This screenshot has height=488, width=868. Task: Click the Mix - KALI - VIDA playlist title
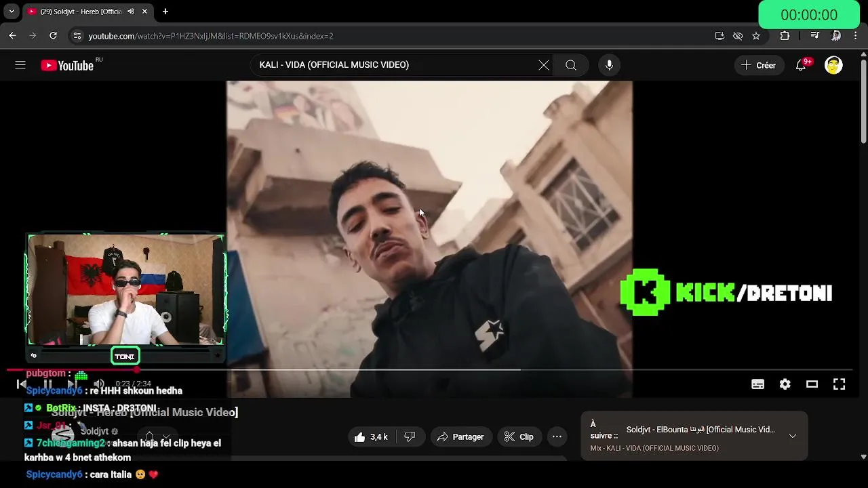pos(654,449)
